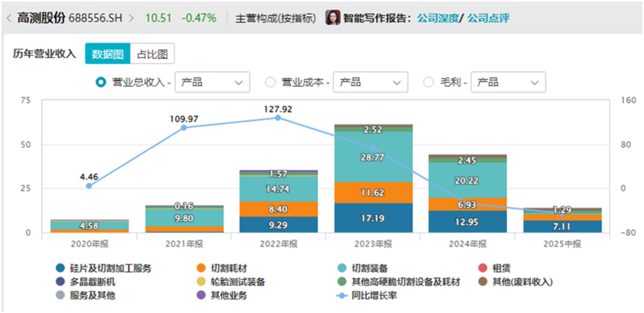644x313 pixels.
Task: Select the 营业成本 radio button
Action: (271, 82)
